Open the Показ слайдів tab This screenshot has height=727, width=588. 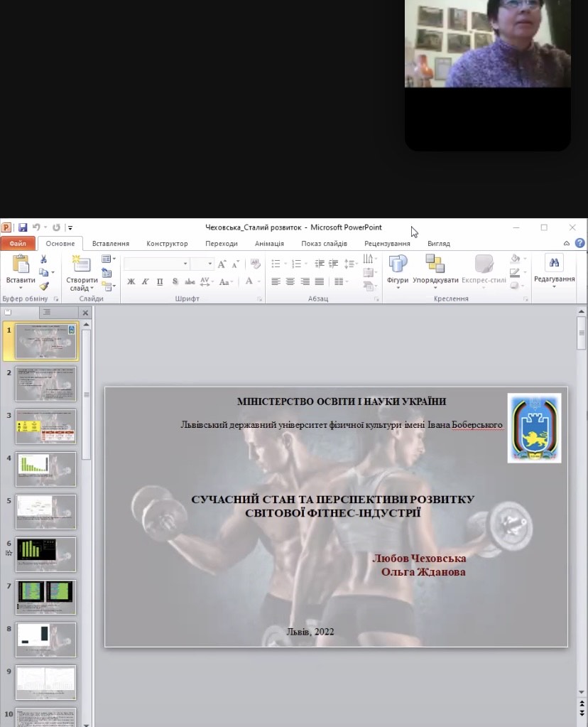click(x=324, y=243)
